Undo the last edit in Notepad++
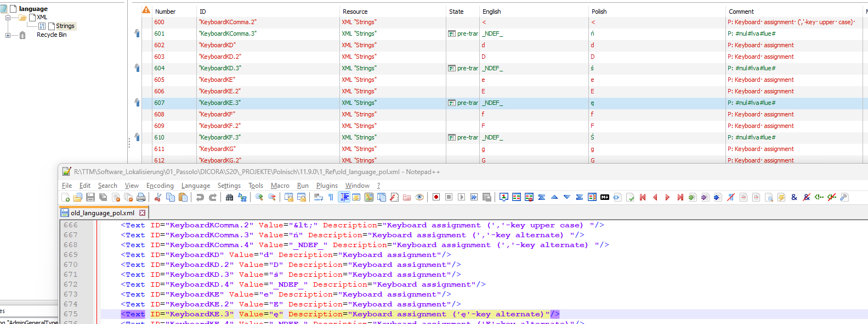Image resolution: width=868 pixels, height=324 pixels. pos(200,198)
